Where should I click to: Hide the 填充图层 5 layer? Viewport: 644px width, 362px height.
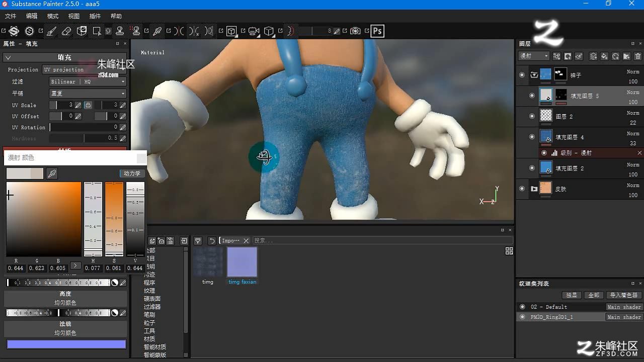coord(532,96)
